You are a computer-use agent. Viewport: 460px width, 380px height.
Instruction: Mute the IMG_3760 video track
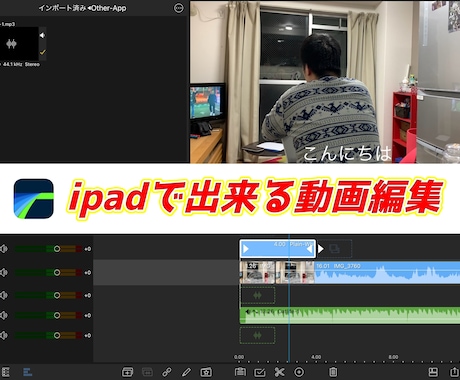point(4,272)
